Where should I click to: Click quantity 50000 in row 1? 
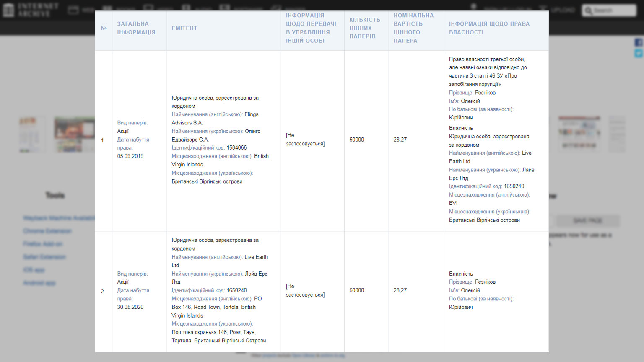pos(357,140)
